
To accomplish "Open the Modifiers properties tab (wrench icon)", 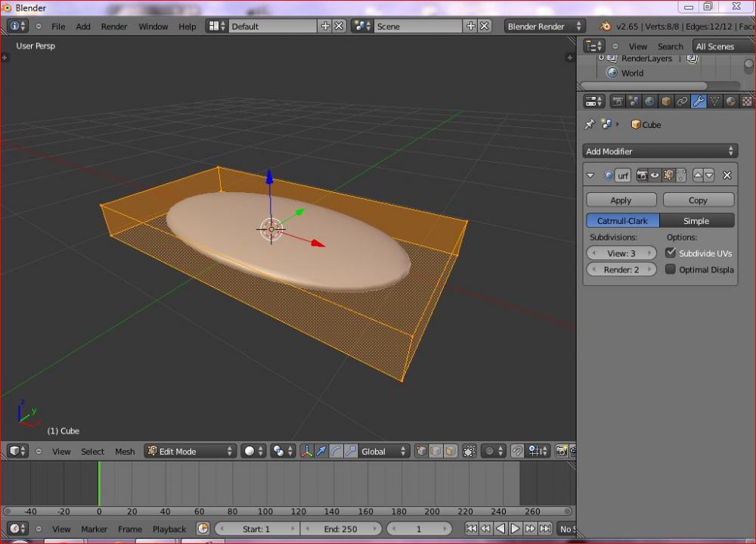I will point(699,101).
